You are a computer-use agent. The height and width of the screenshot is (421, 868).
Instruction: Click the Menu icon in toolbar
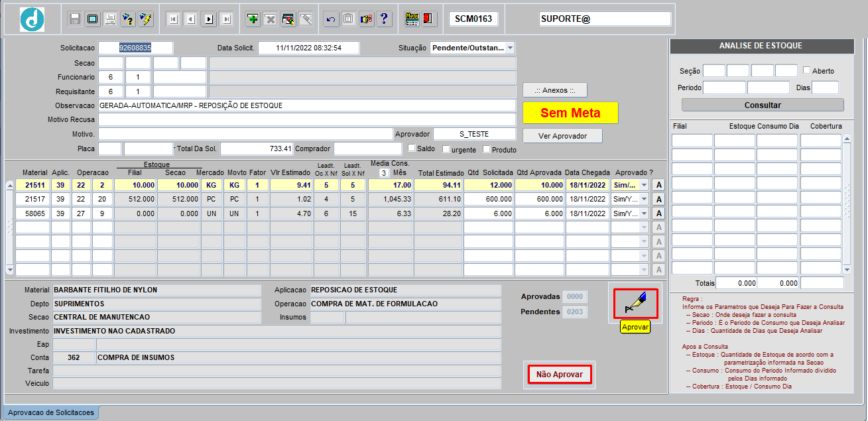(412, 19)
